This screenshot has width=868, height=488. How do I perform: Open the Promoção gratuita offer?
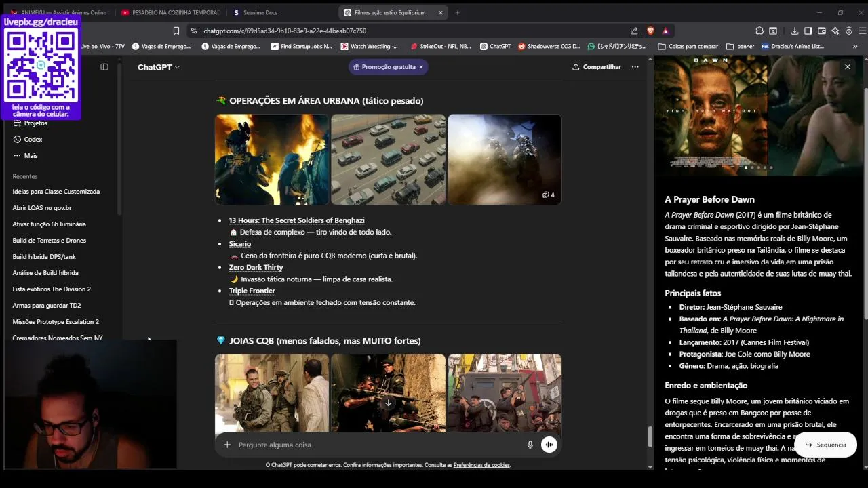(384, 67)
